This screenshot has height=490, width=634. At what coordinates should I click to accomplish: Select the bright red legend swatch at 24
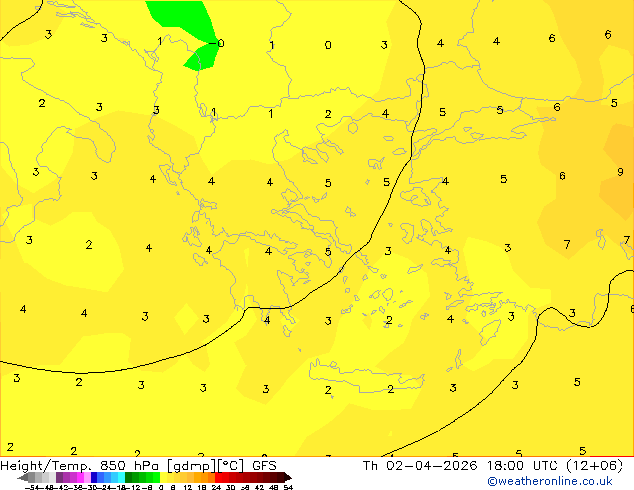point(218,477)
